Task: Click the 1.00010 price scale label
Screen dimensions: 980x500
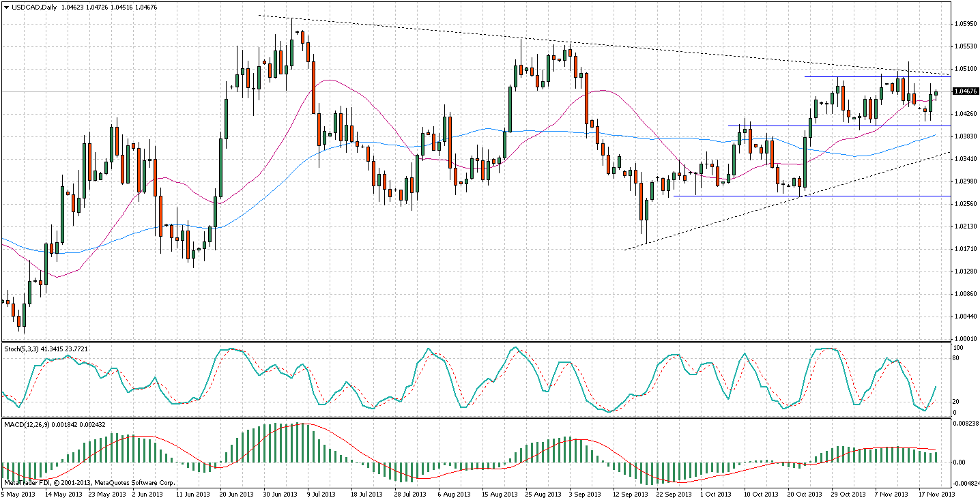Action: pyautogui.click(x=966, y=338)
